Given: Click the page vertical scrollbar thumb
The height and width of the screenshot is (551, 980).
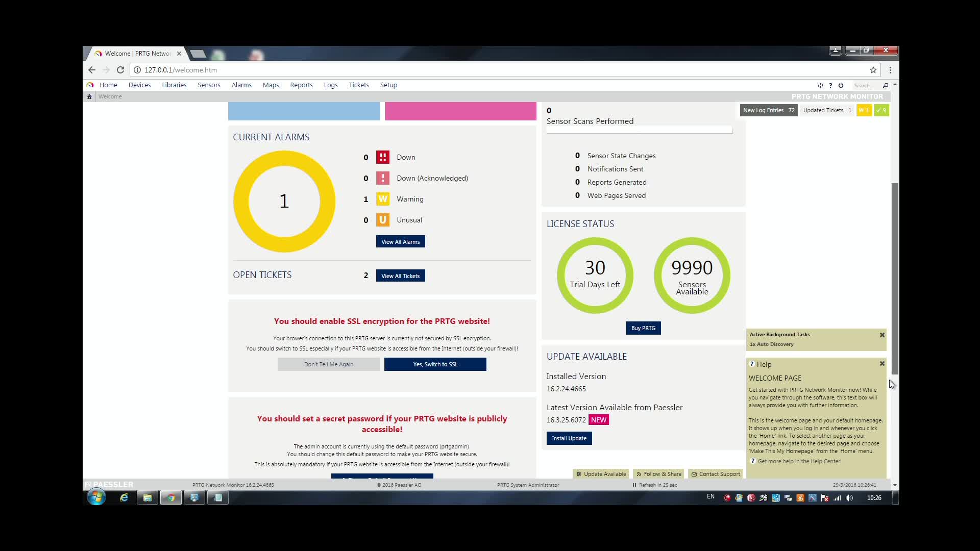Looking at the screenshot, I should point(895,279).
